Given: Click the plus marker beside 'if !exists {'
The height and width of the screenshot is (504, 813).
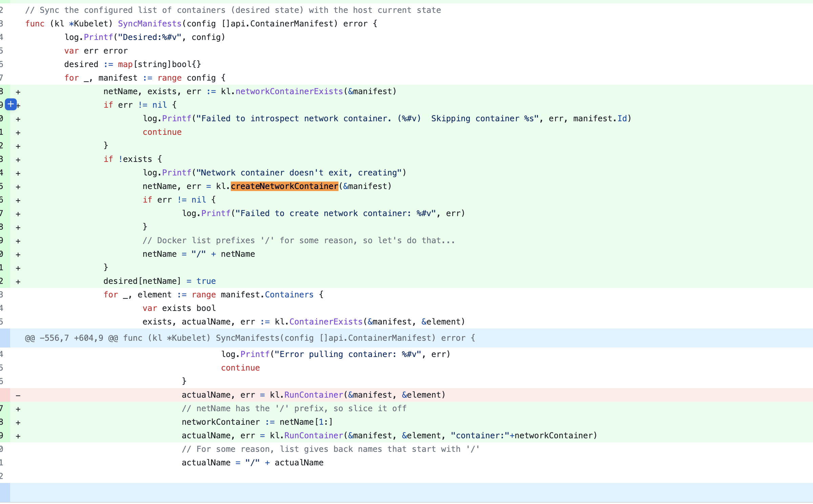Looking at the screenshot, I should [x=18, y=160].
